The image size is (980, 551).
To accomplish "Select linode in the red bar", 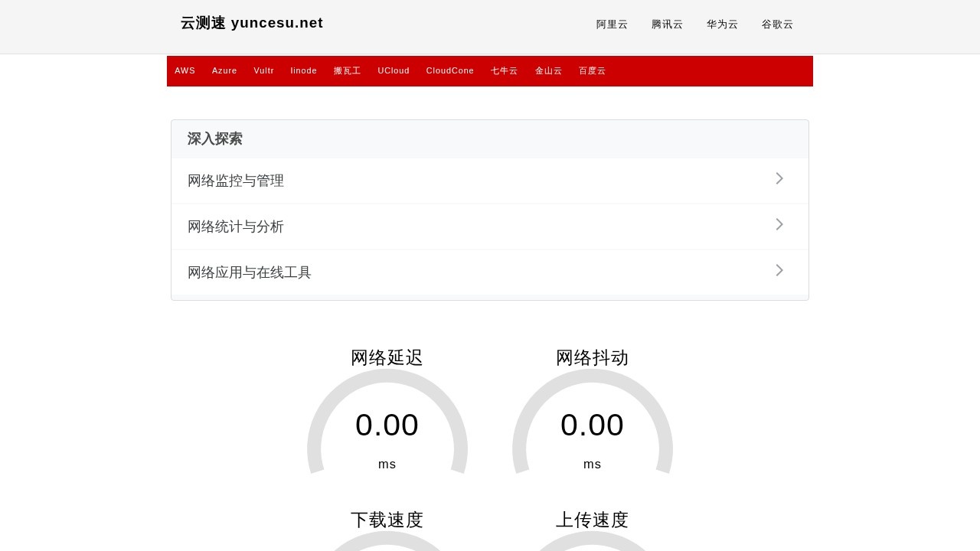I will (x=304, y=70).
